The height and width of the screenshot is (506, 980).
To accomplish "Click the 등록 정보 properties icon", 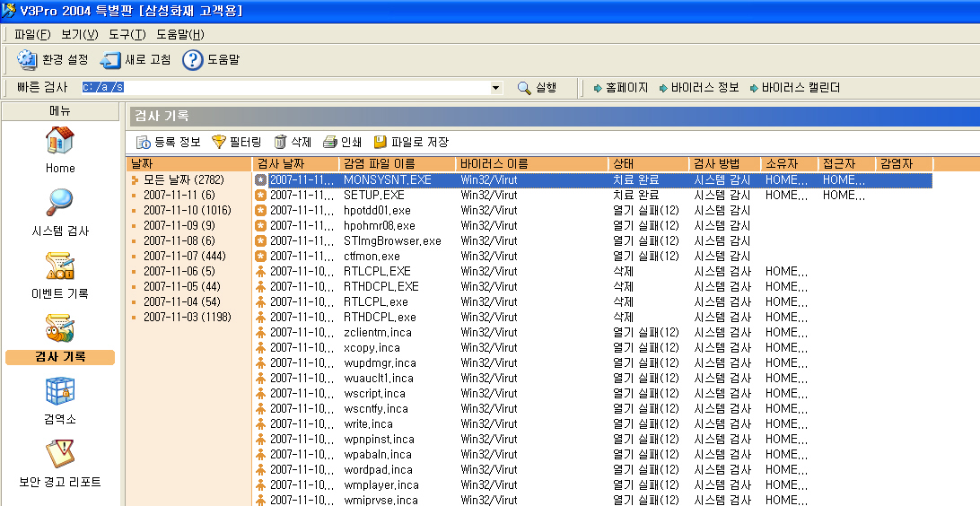I will point(143,143).
